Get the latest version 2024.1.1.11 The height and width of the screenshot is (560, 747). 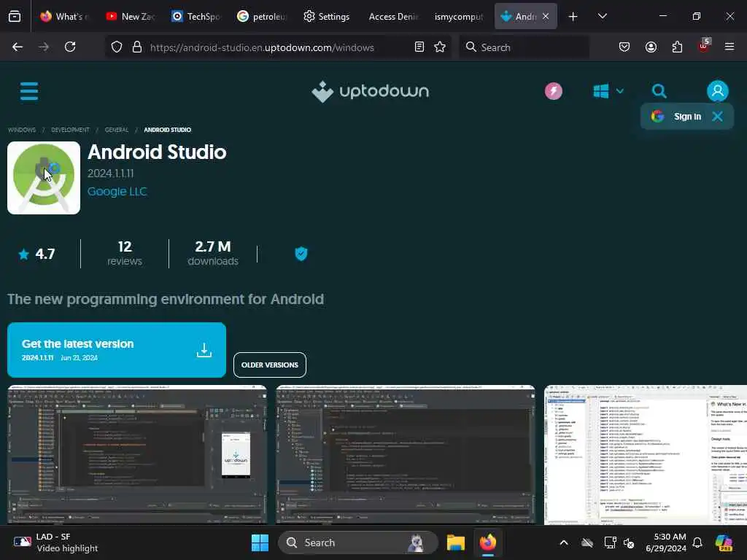pyautogui.click(x=117, y=350)
